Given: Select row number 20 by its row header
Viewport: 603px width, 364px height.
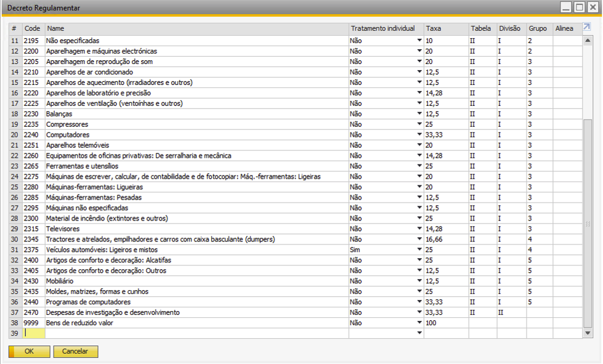Looking at the screenshot, I should [15, 135].
